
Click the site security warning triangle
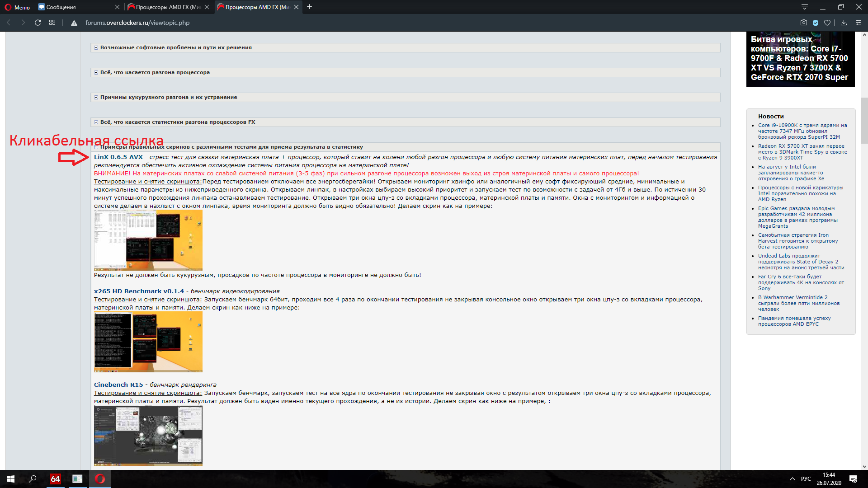coord(74,23)
